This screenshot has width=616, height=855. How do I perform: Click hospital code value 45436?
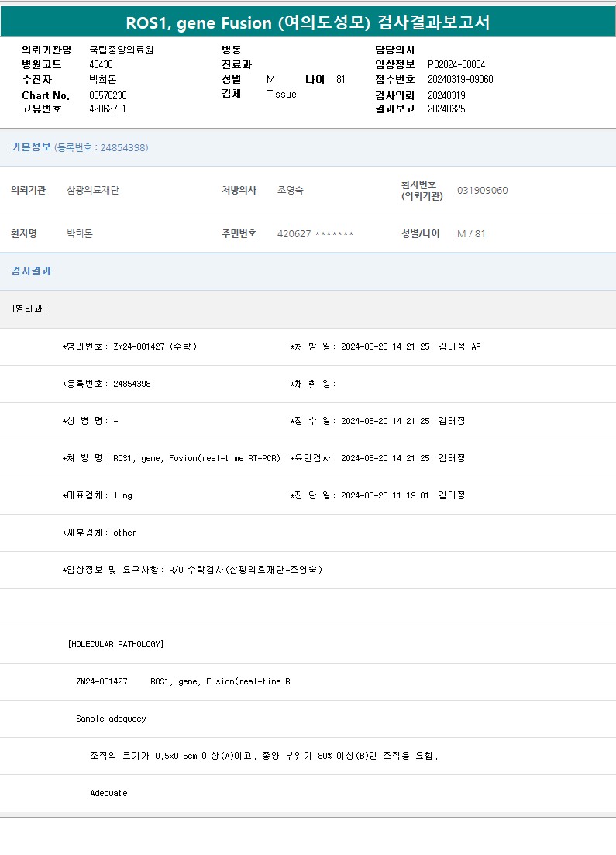point(101,64)
